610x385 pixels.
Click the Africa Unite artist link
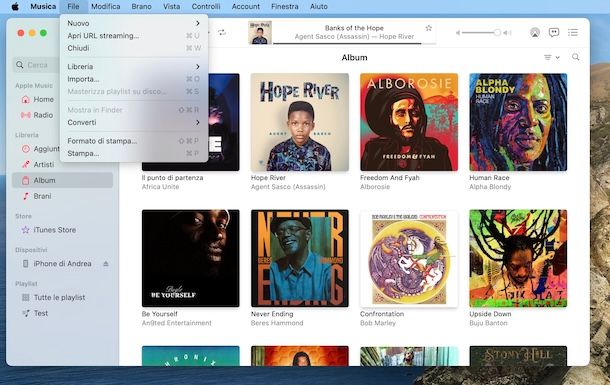pos(160,187)
